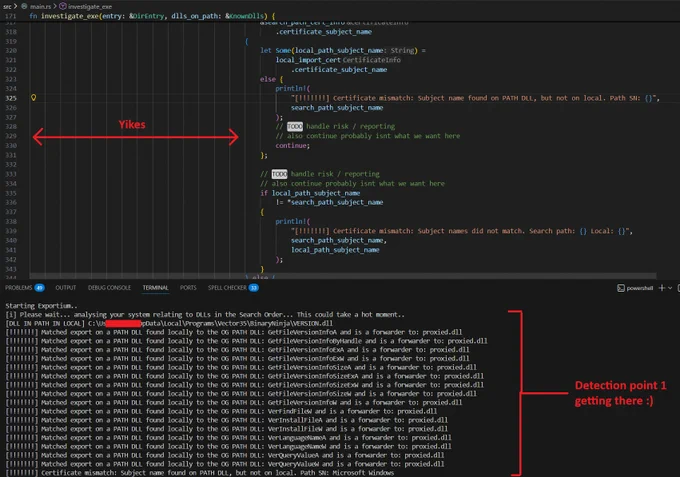Click line number 171 in sticky header

(11, 16)
